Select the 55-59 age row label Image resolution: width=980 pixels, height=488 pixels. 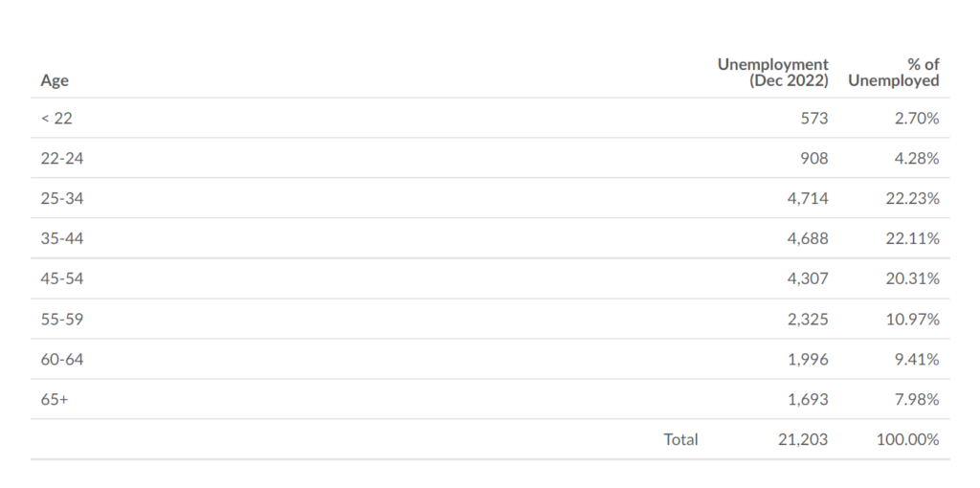click(62, 319)
